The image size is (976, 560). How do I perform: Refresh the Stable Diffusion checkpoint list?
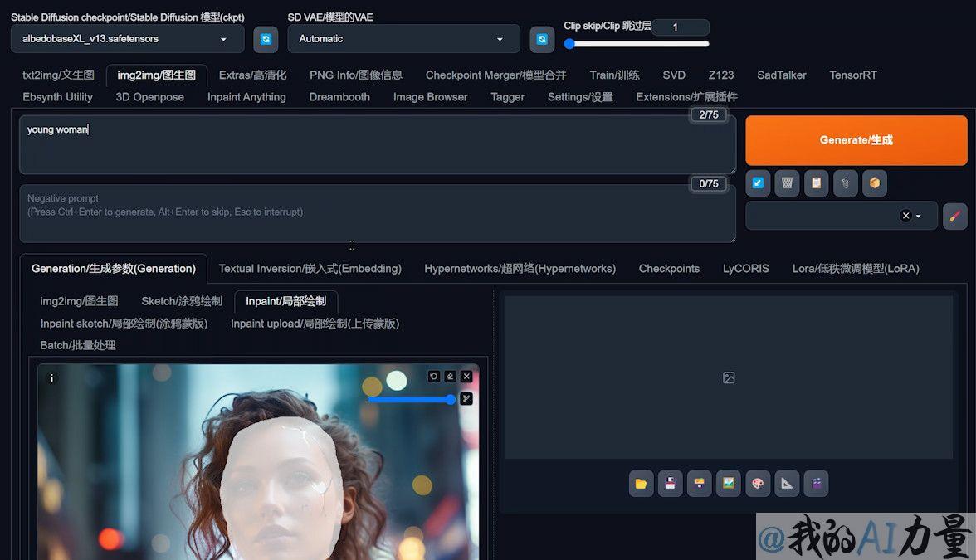coord(266,39)
